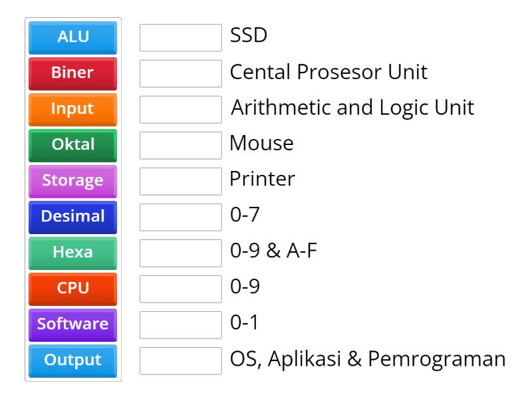Click the empty box next to SSD
532x399 pixels.
click(180, 38)
